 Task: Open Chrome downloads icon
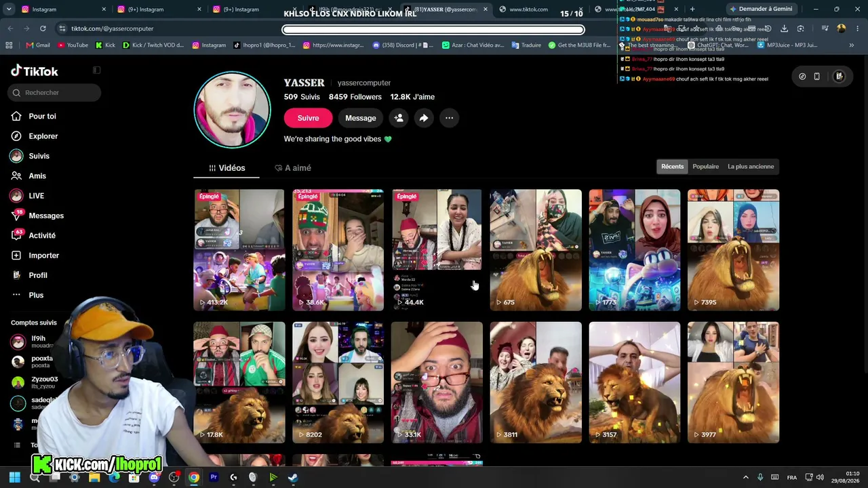pos(784,28)
